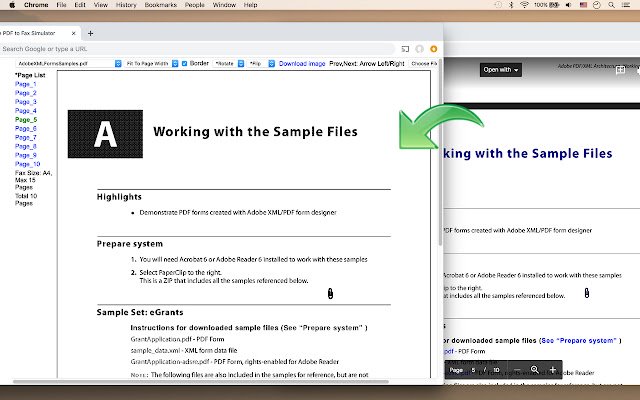This screenshot has width=640, height=400.
Task: Click the black letter A chapter badge
Action: [x=105, y=134]
